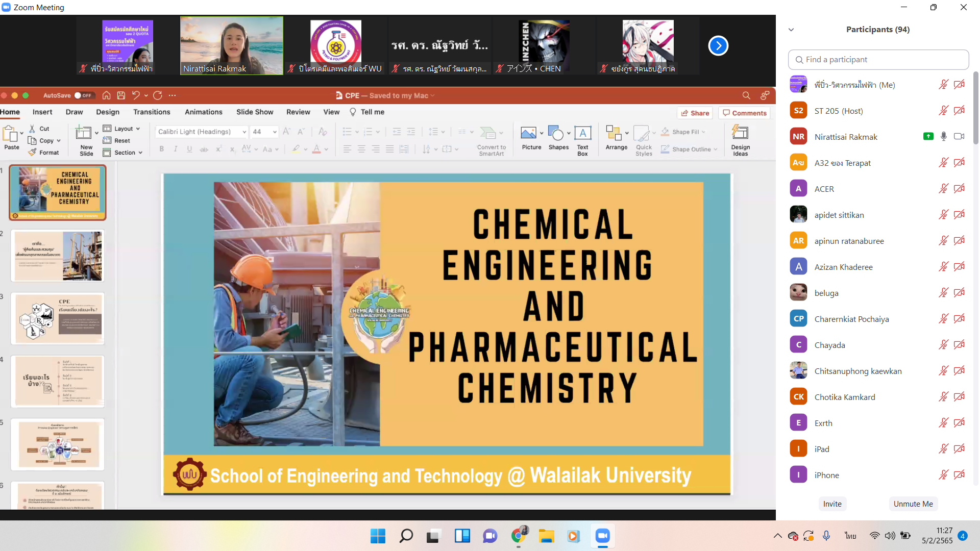Click the font color swatch
The height and width of the screenshot is (551, 980).
(316, 149)
